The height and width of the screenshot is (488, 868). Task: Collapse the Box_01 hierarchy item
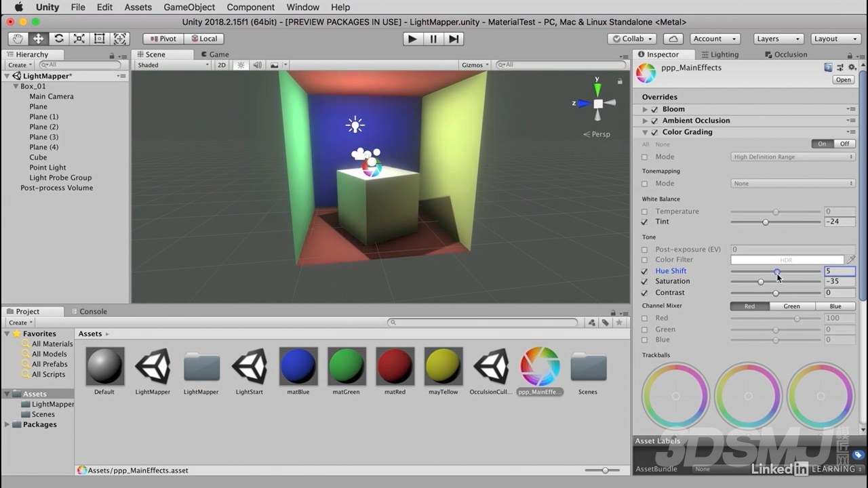[x=16, y=86]
